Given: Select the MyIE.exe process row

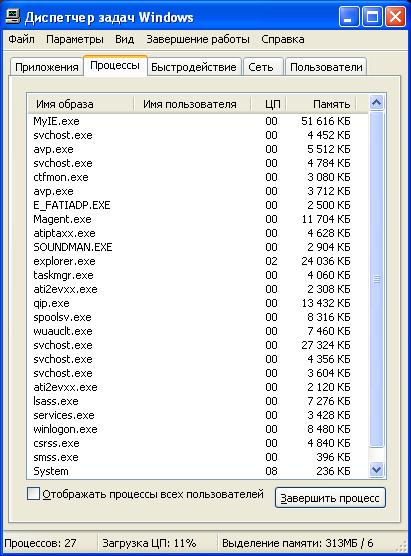Looking at the screenshot, I should click(x=198, y=121).
